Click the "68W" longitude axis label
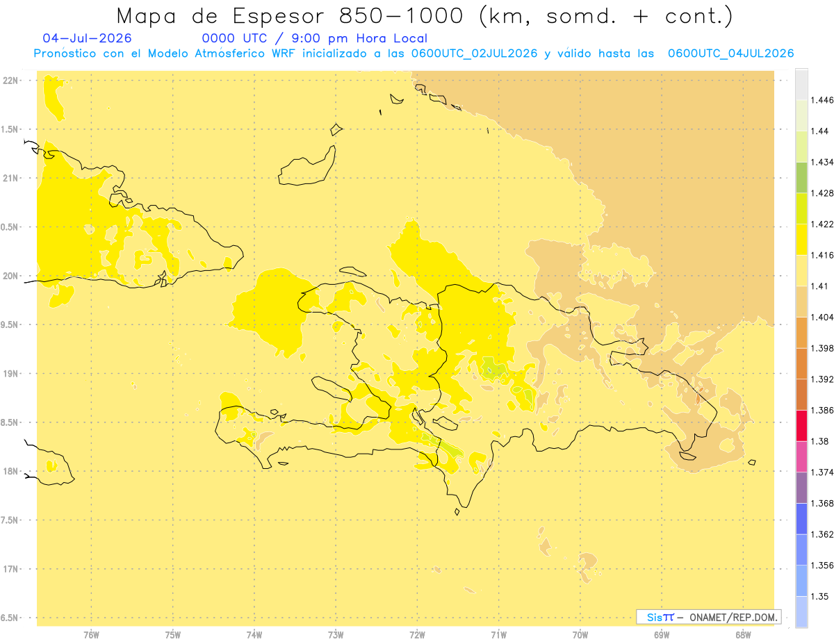Viewport: 834px width, 644px height. pos(743,634)
